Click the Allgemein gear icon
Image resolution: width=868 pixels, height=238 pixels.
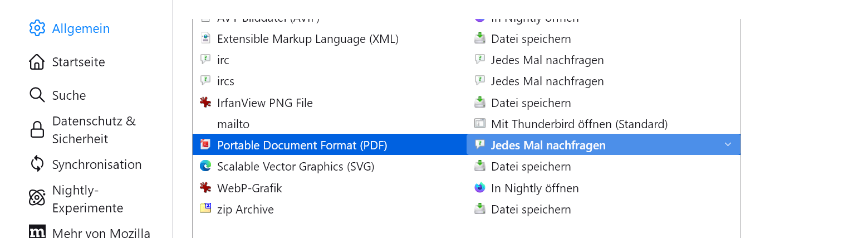tap(37, 28)
